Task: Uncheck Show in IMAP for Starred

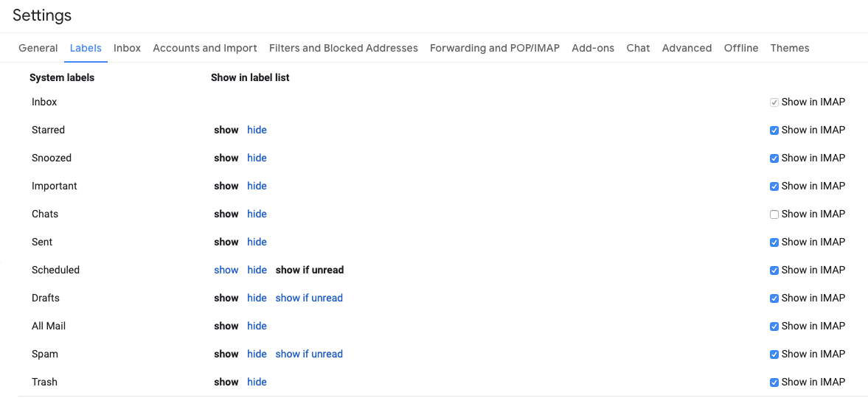Action: (774, 130)
